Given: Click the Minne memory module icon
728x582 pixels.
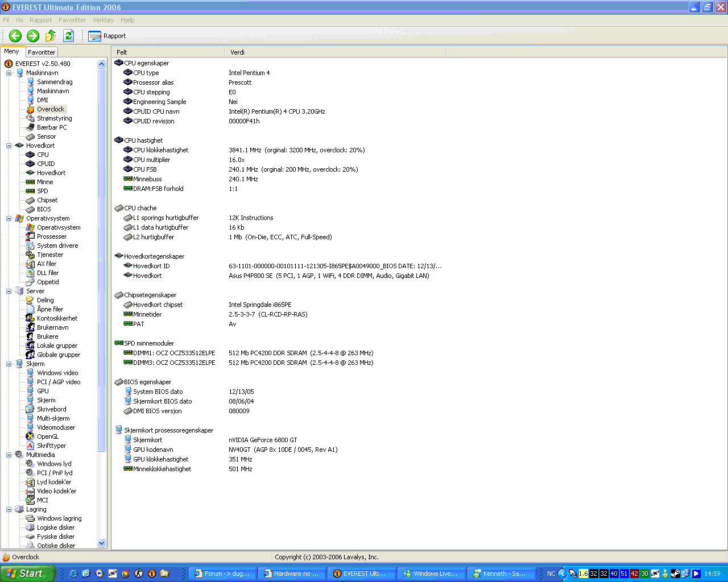Looking at the screenshot, I should pyautogui.click(x=30, y=182).
